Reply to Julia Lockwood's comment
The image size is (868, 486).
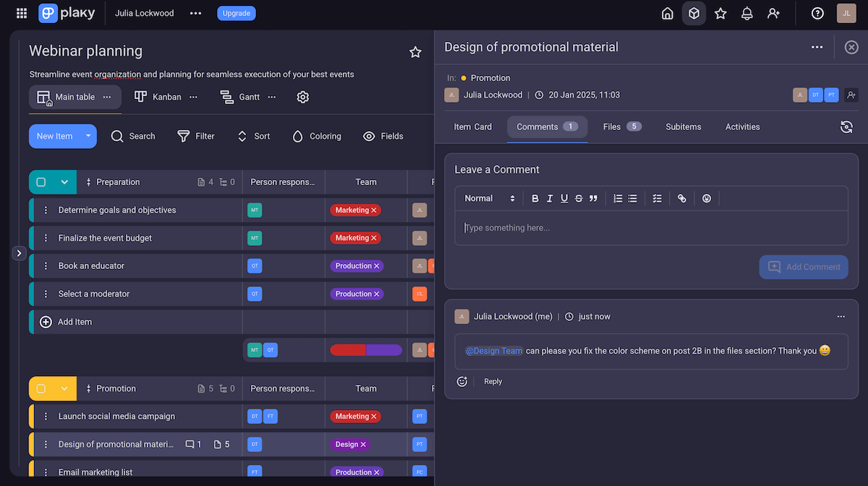[x=493, y=381]
